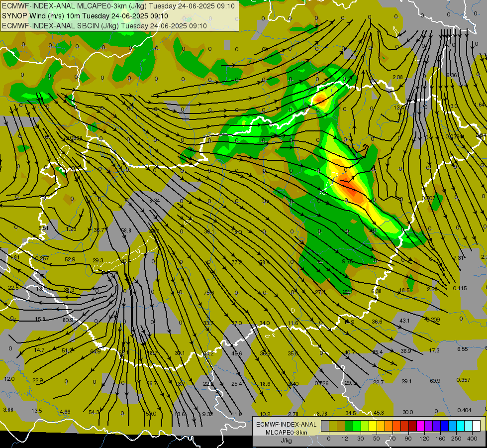
Task: Click the map value 60.9
Action: click(x=435, y=381)
